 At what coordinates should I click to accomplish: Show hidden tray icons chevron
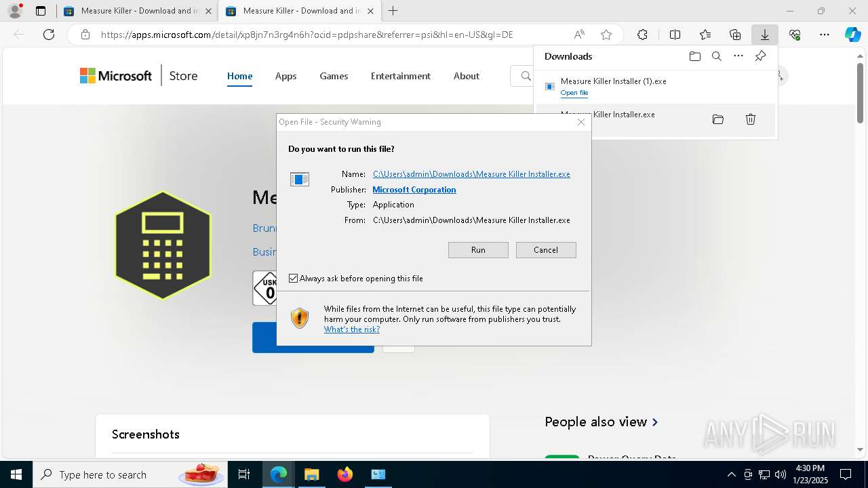click(731, 474)
